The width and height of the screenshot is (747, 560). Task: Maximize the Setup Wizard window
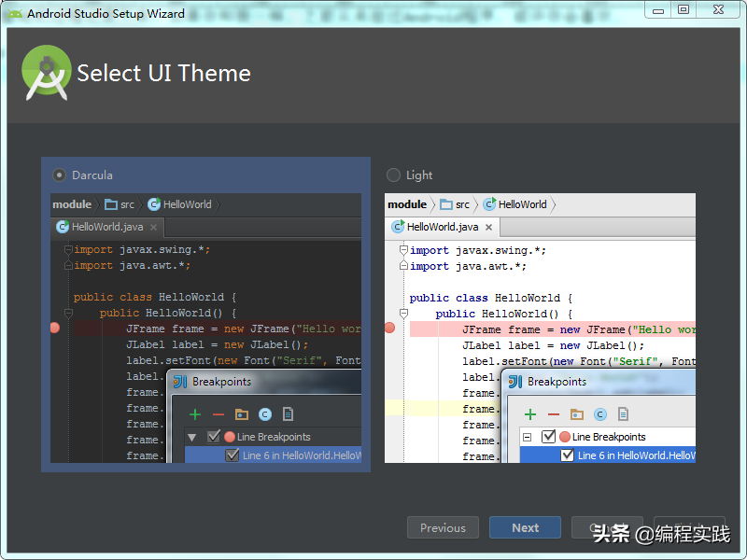coord(684,10)
